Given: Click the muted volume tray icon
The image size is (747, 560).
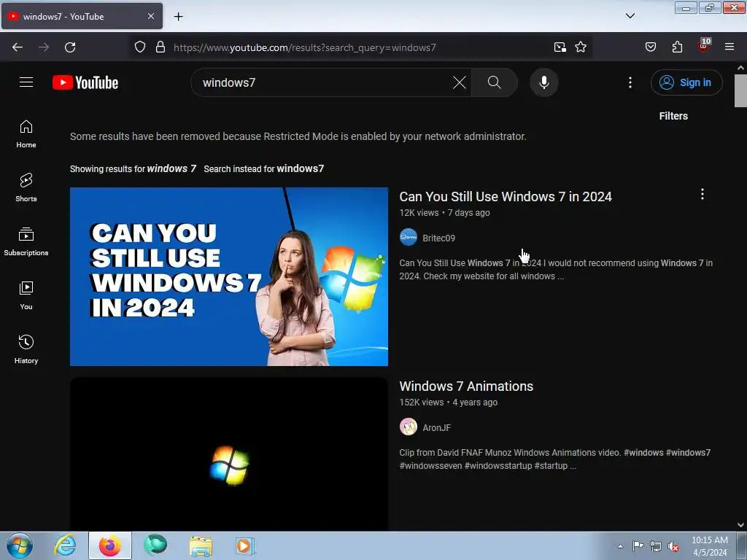Looking at the screenshot, I should point(673,546).
